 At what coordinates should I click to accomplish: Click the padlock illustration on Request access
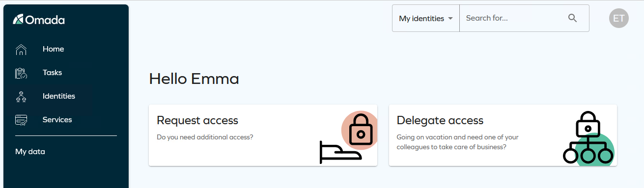coord(360,131)
